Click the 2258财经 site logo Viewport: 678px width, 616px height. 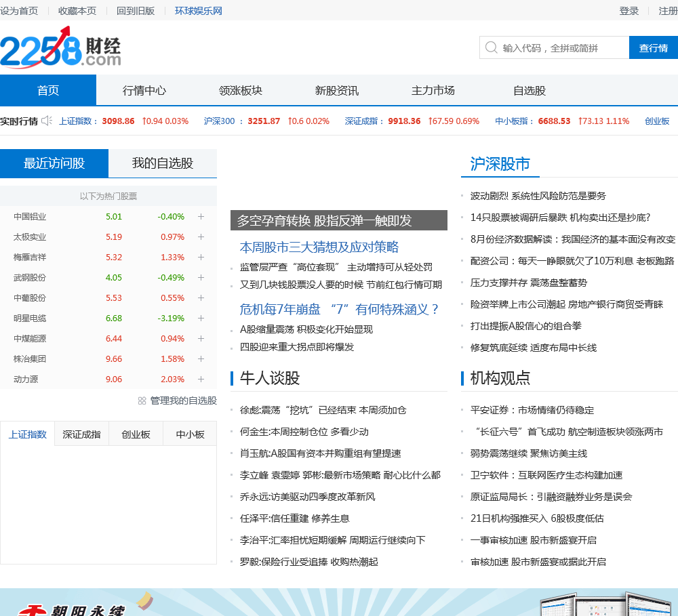click(60, 47)
